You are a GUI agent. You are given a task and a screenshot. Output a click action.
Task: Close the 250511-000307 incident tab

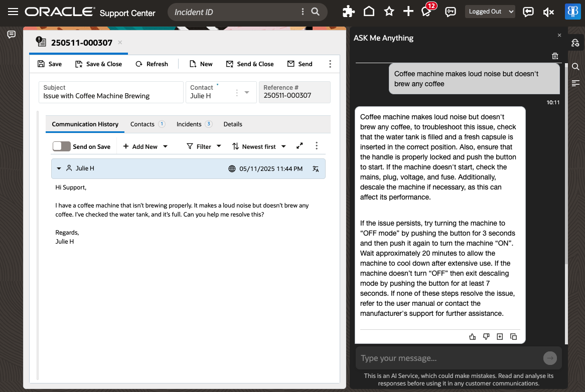[x=120, y=43]
